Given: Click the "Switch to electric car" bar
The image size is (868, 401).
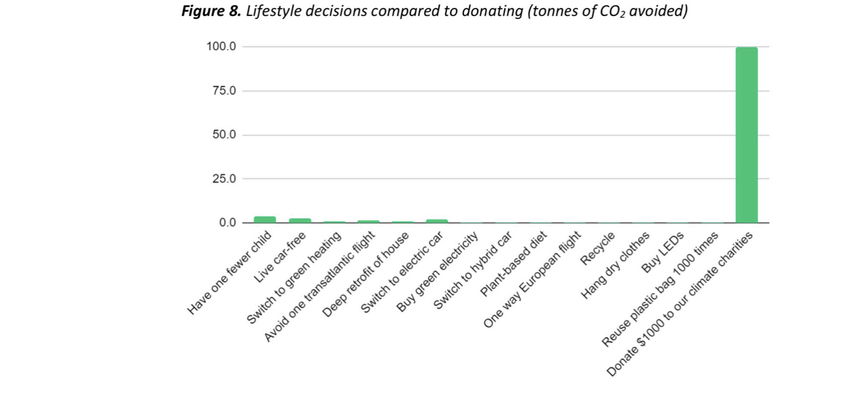Looking at the screenshot, I should [437, 221].
